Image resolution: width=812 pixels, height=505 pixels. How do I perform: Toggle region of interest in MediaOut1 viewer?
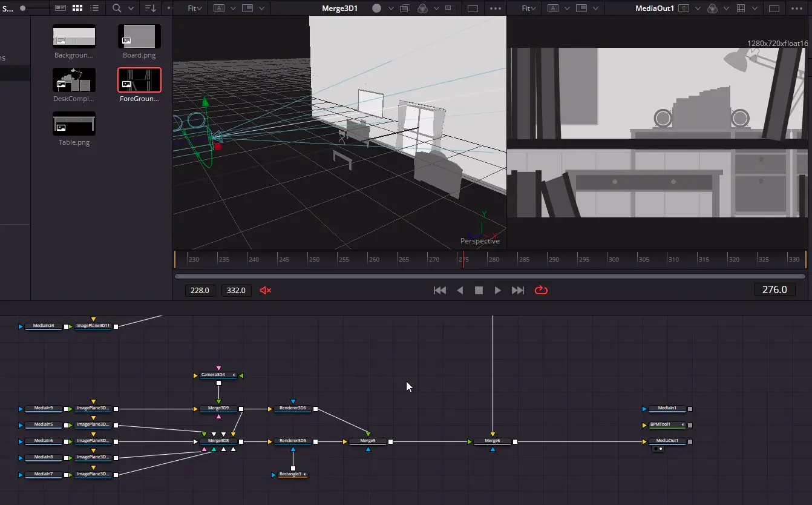coord(684,8)
